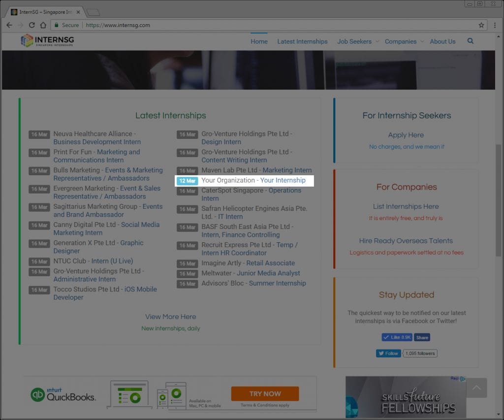This screenshot has height=420, width=504.
Task: Open the Latest Internships menu item
Action: click(302, 41)
